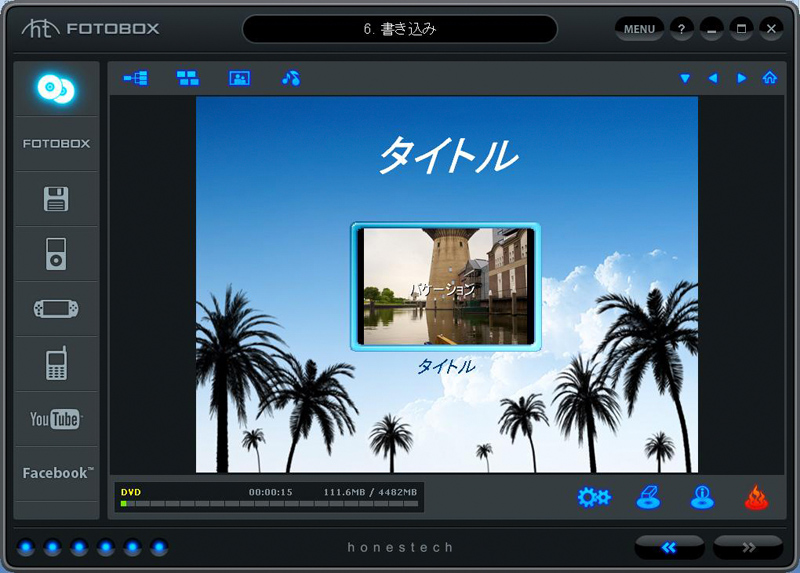Screen dimensions: 800x573
Task: Open the background image icon
Action: coord(240,78)
